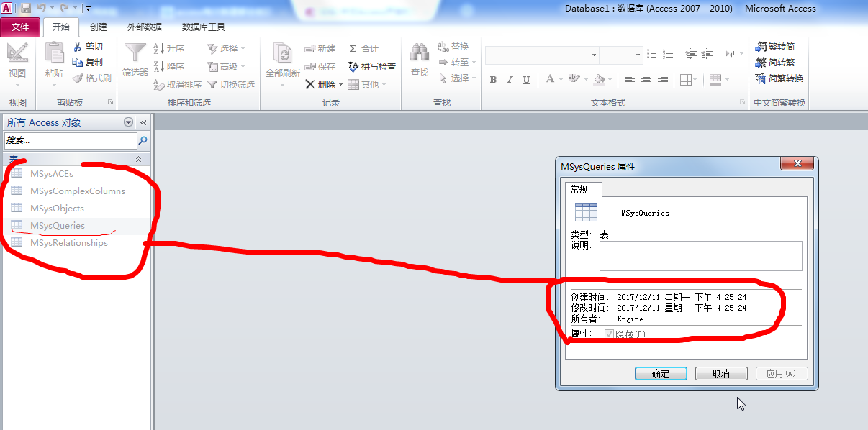
Task: Toggle the 隐藏 (Hidden) checkbox in properties dialog
Action: (609, 334)
